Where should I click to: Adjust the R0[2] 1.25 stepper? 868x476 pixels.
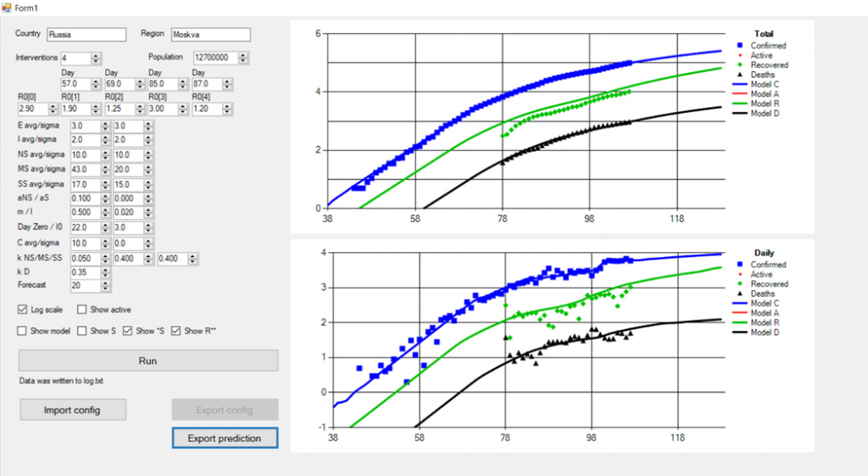point(140,109)
